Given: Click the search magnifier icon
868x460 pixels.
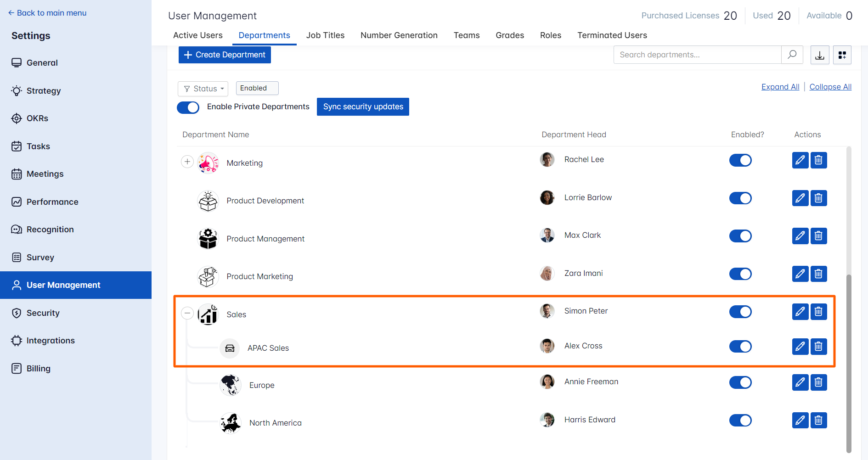Looking at the screenshot, I should coord(792,55).
